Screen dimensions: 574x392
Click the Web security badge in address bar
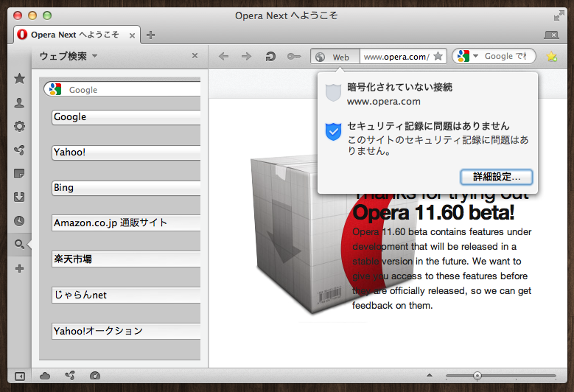point(335,57)
